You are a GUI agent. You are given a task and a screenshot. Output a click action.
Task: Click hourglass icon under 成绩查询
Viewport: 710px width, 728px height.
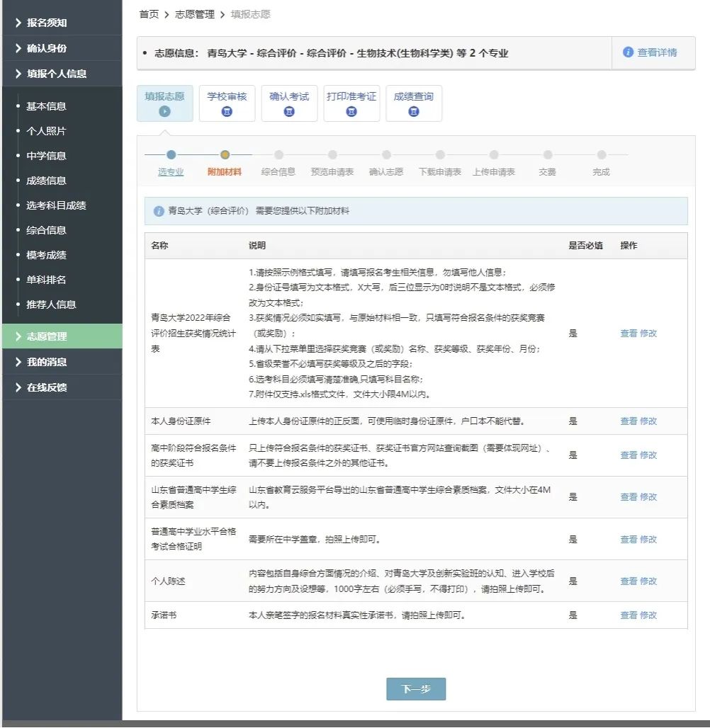click(x=413, y=111)
